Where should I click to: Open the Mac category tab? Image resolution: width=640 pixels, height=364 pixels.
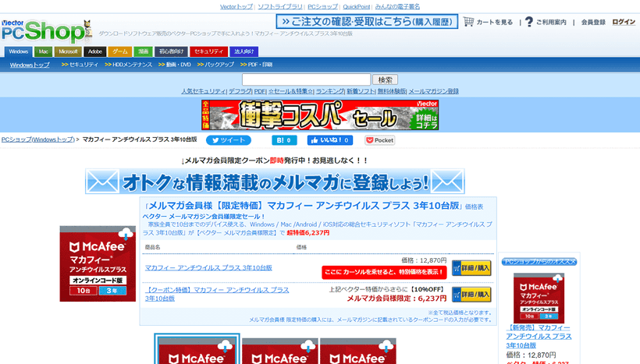[x=43, y=51]
